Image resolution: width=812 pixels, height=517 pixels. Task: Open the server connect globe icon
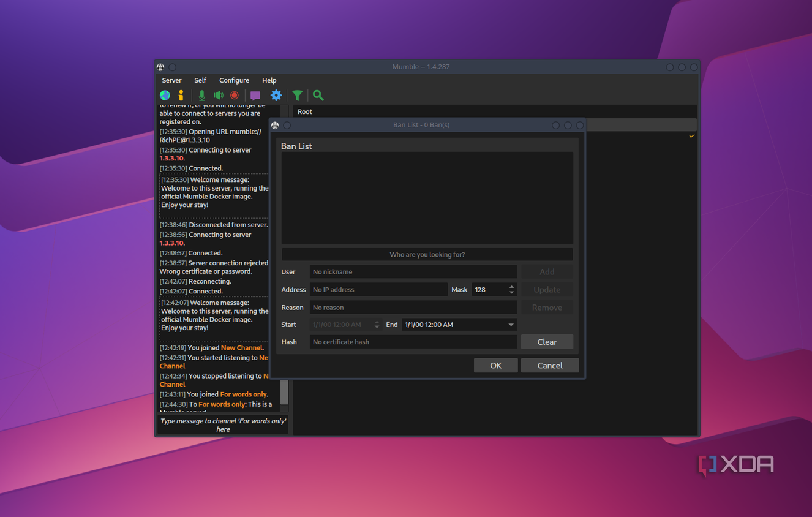165,96
